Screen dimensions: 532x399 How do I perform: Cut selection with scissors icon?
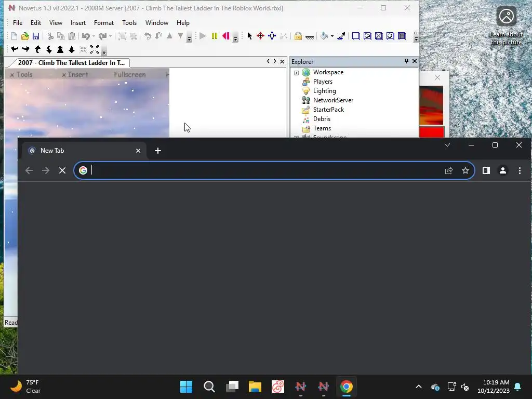(50, 36)
